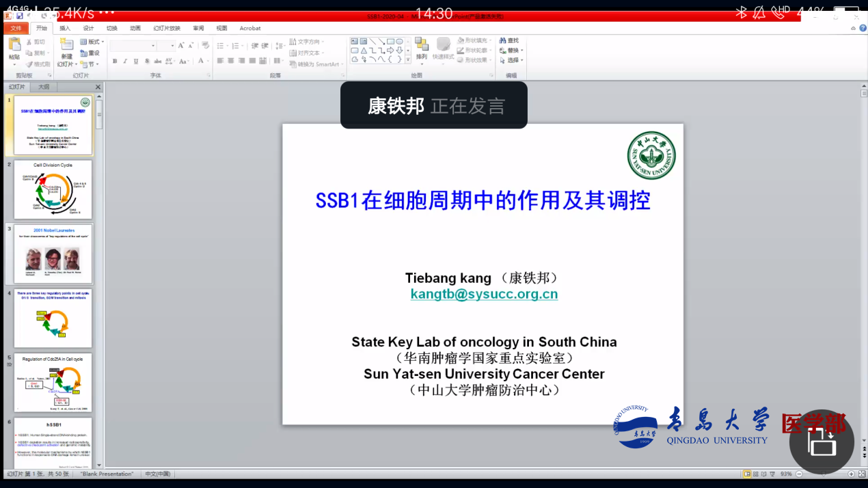
Task: Toggle Underline text formatting
Action: pyautogui.click(x=136, y=62)
